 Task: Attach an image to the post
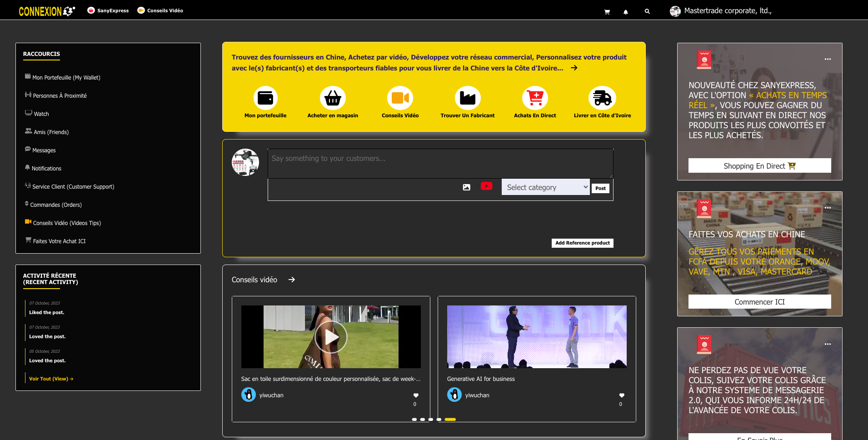(x=466, y=187)
